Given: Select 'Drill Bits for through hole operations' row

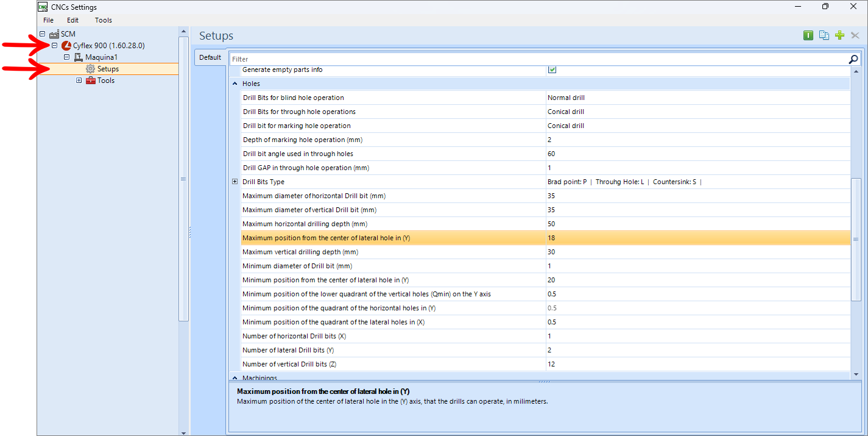Looking at the screenshot, I should coord(545,112).
